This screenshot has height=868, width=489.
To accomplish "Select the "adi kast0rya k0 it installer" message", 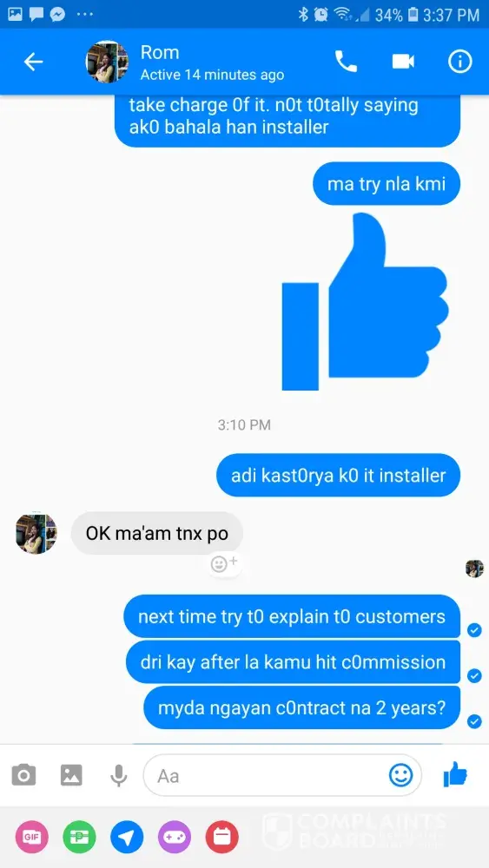I will pyautogui.click(x=339, y=475).
